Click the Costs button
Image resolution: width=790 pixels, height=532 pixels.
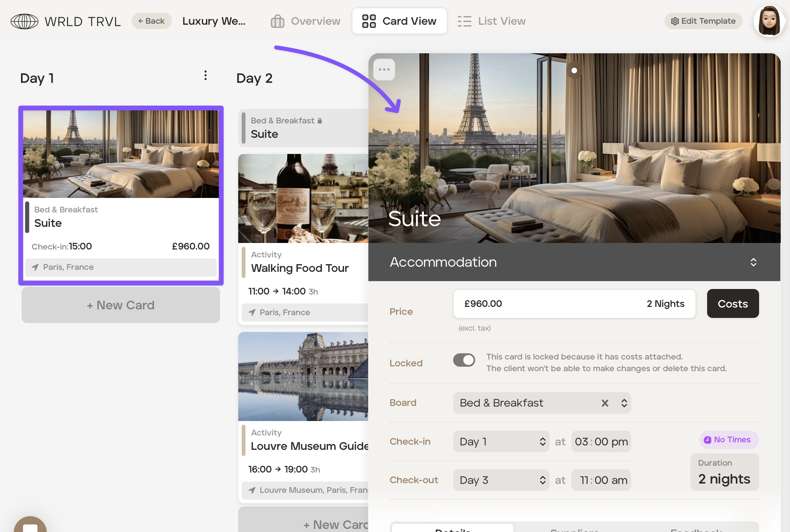[x=733, y=304]
